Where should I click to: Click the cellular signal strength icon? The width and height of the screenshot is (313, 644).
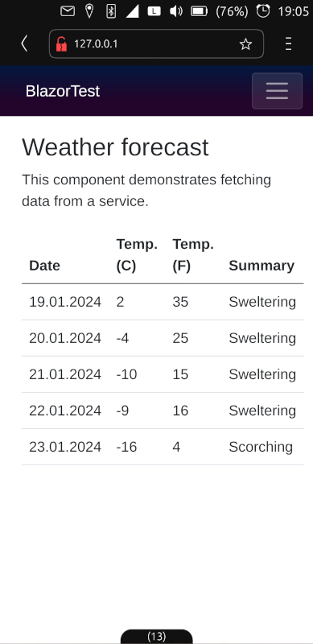click(132, 11)
